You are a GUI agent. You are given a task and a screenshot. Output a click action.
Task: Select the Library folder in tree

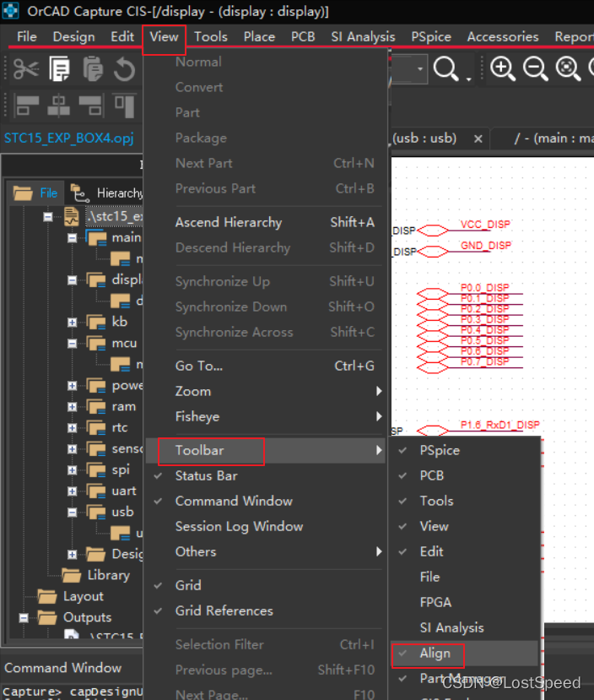108,575
